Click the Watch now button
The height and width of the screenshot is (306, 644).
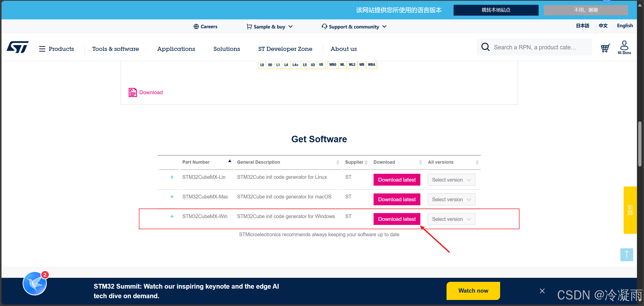click(x=473, y=291)
